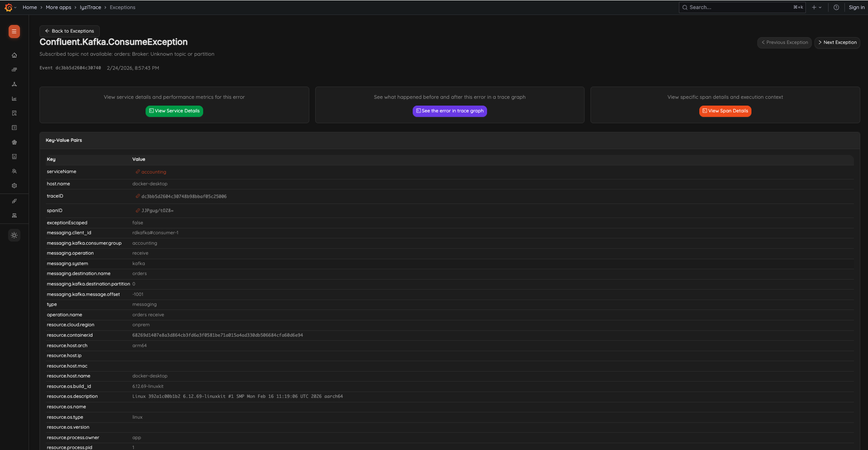Click resource.process.owner value app
Image resolution: width=868 pixels, height=450 pixels.
coord(137,438)
